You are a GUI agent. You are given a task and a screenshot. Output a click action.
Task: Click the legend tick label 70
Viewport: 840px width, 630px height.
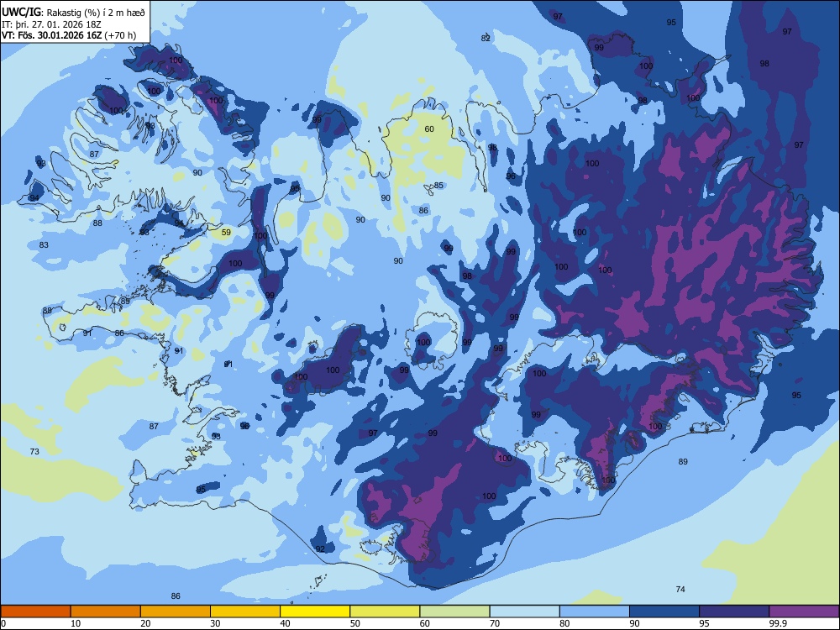click(495, 623)
